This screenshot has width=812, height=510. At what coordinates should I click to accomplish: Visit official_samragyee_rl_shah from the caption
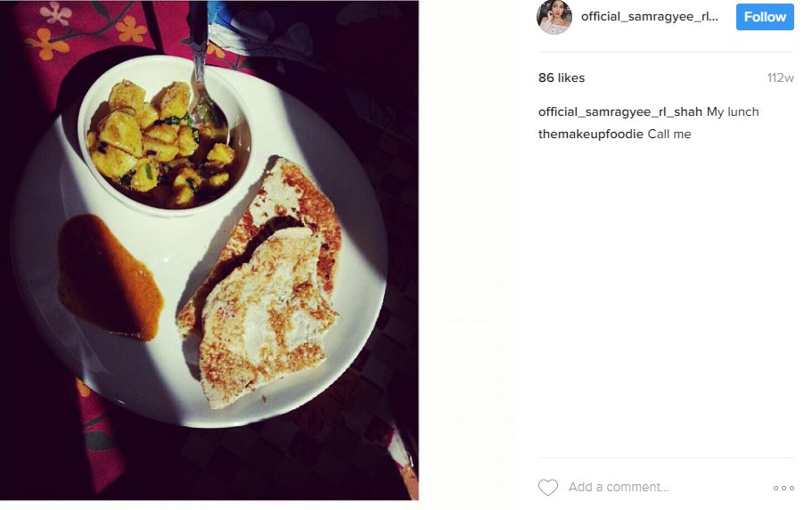click(x=619, y=111)
